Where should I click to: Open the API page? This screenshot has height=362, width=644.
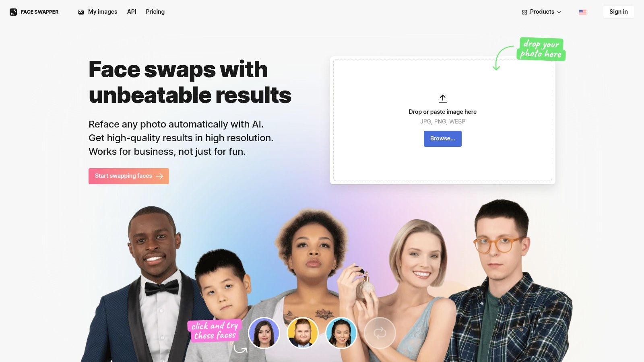(132, 12)
